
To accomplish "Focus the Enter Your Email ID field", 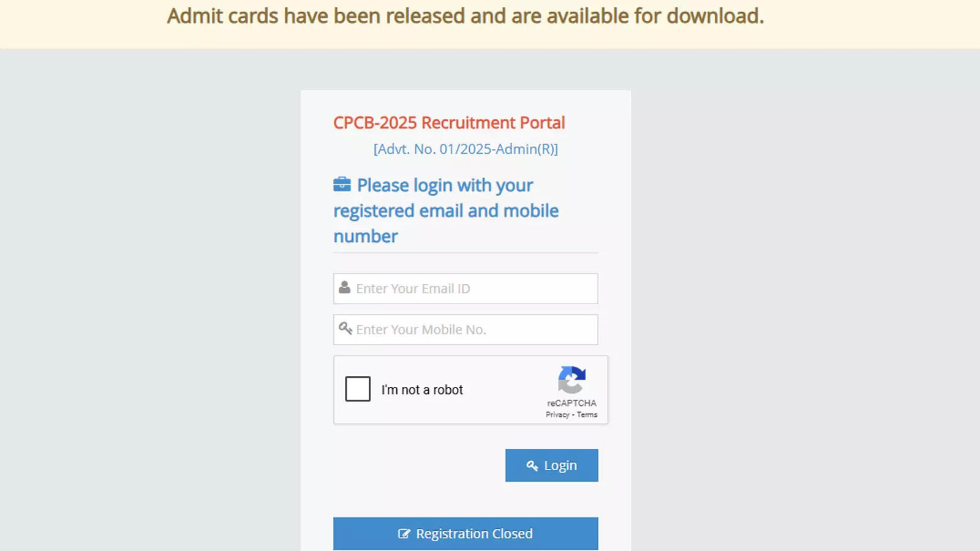I will (466, 288).
